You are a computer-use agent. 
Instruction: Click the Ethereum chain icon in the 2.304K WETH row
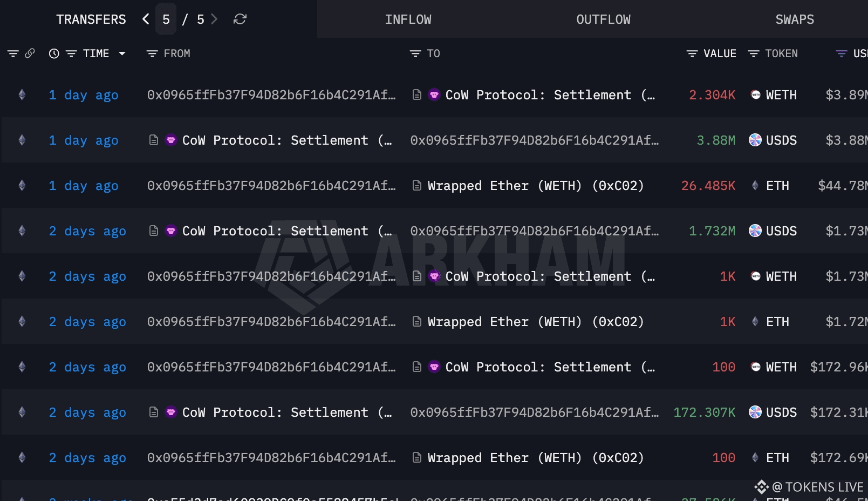[22, 95]
